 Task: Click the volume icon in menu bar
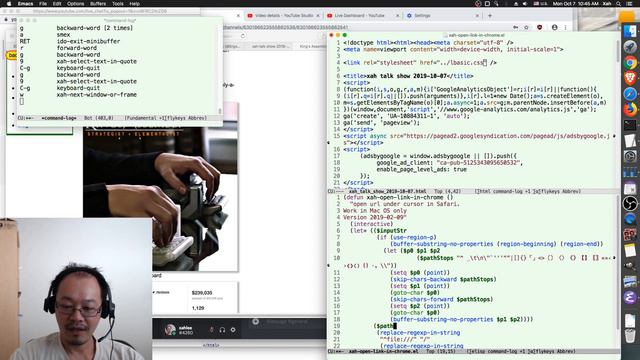click(525, 4)
